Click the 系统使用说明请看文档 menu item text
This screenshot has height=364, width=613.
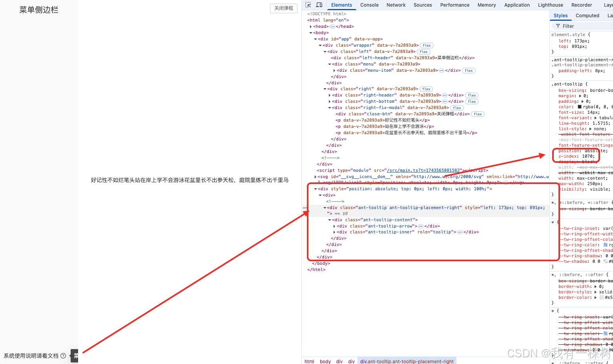pos(31,356)
